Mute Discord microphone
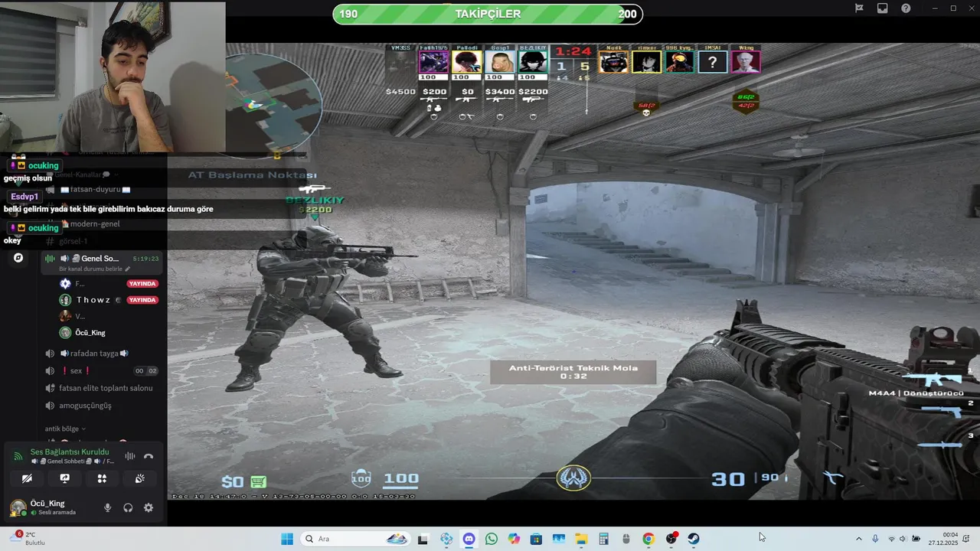The height and width of the screenshot is (551, 980). (108, 507)
